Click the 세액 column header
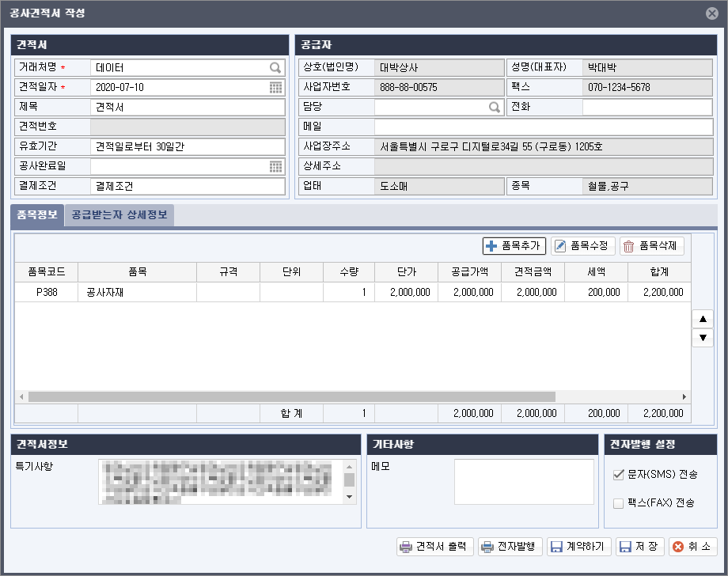 click(597, 272)
